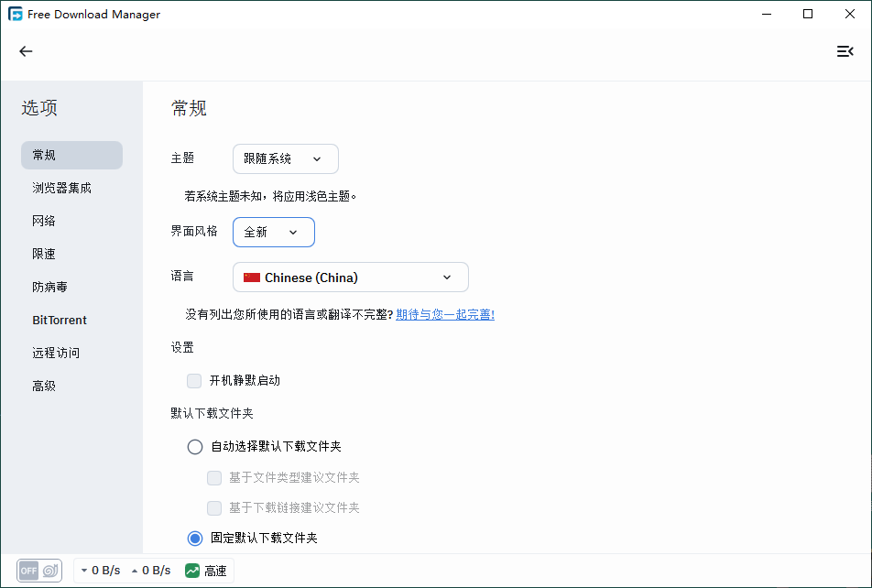Open the main menu icon at top right
The width and height of the screenshot is (872, 588).
(x=845, y=51)
